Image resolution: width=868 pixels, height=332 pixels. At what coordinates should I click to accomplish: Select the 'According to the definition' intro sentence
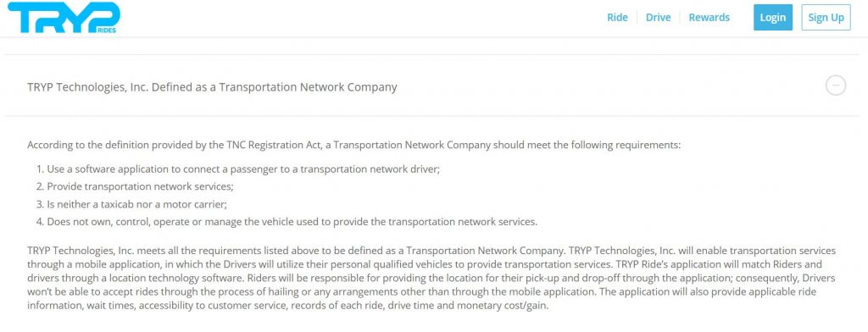(x=353, y=146)
